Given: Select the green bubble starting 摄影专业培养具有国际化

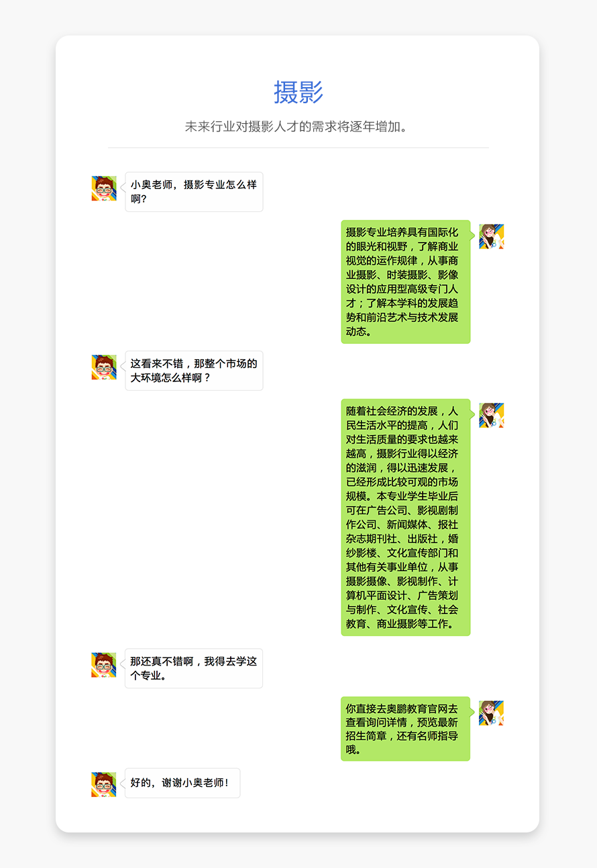Looking at the screenshot, I should pyautogui.click(x=405, y=282).
